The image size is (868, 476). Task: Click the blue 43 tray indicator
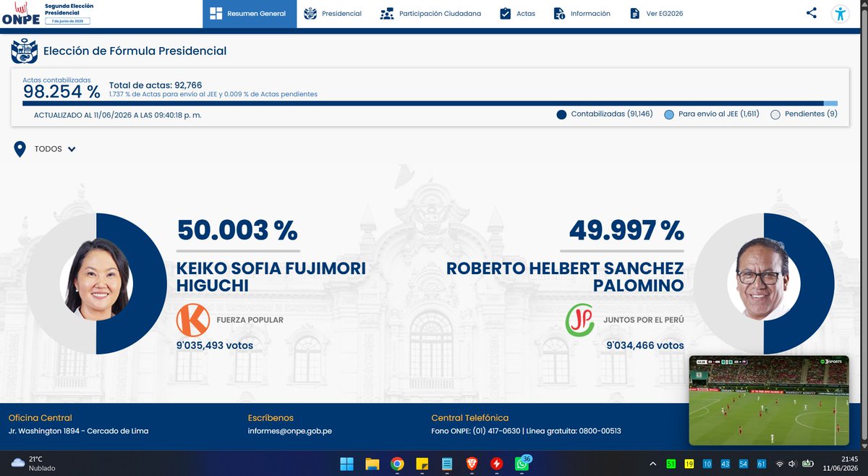(x=726, y=464)
